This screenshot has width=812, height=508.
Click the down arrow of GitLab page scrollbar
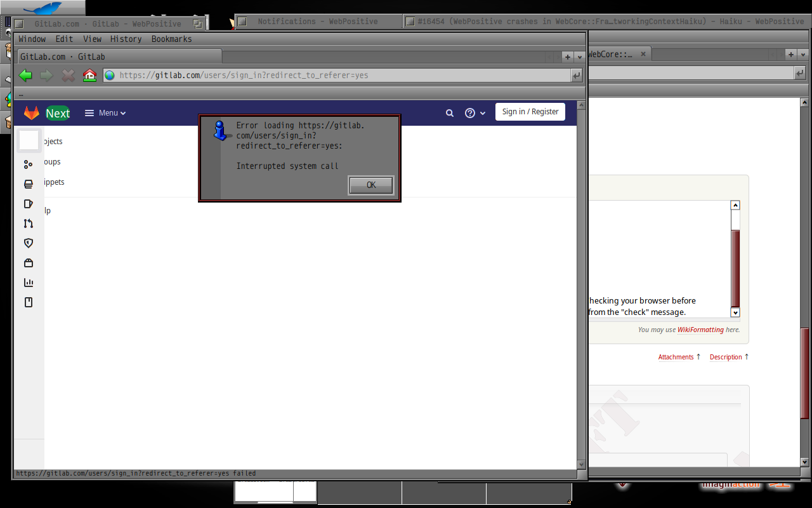[581, 465]
